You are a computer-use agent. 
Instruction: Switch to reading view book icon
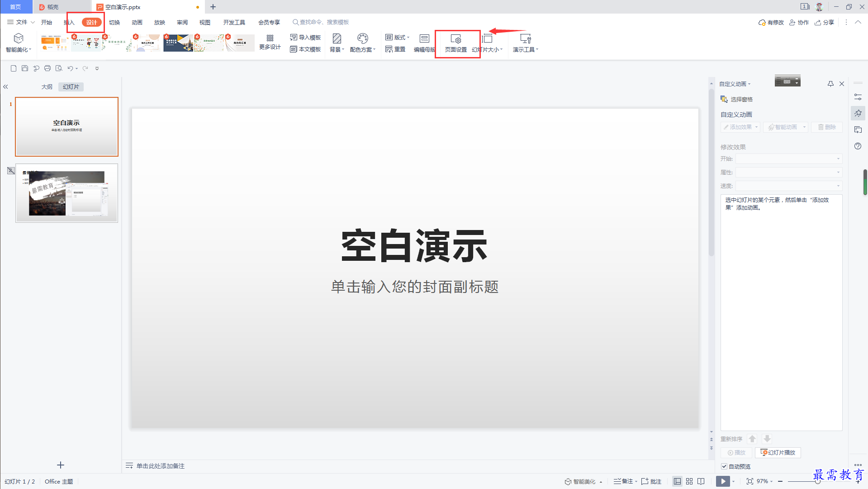[x=701, y=481]
